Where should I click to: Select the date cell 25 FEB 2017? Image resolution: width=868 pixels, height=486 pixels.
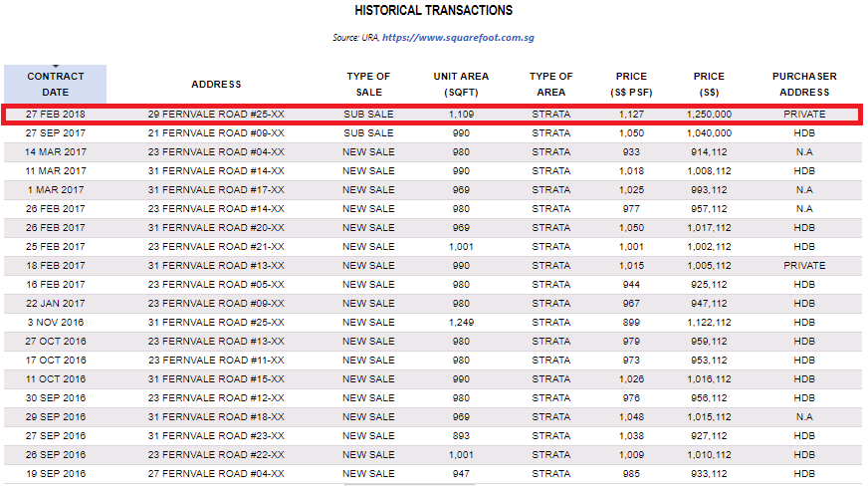click(x=56, y=246)
